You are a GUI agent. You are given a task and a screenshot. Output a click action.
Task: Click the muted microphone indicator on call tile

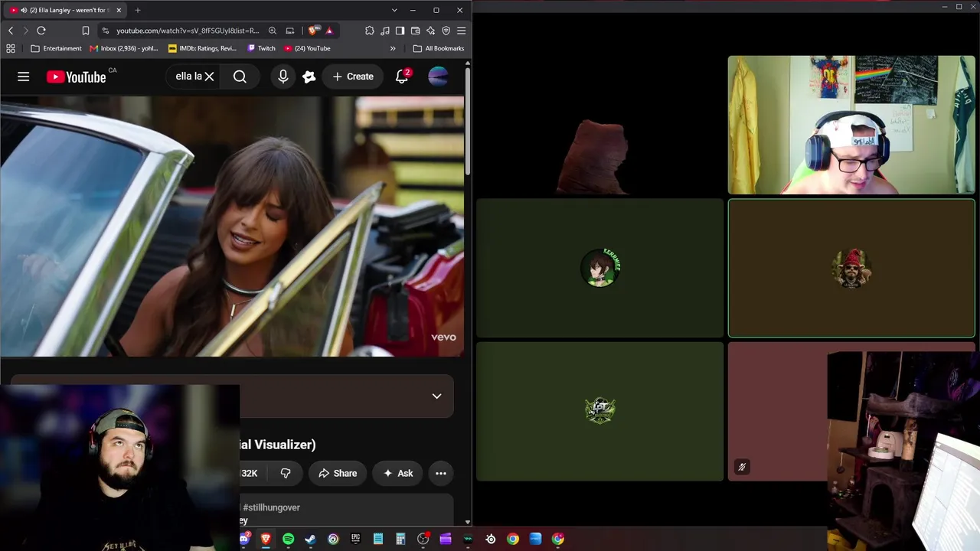742,467
